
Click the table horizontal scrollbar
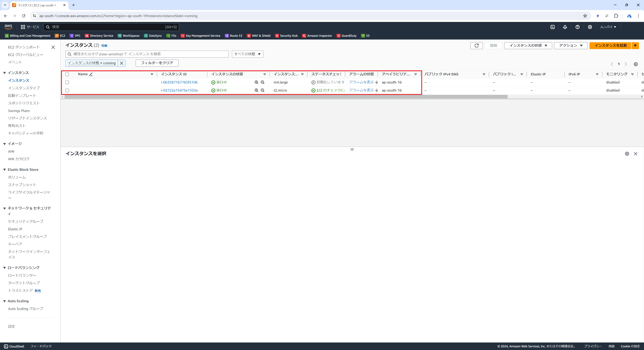point(286,97)
